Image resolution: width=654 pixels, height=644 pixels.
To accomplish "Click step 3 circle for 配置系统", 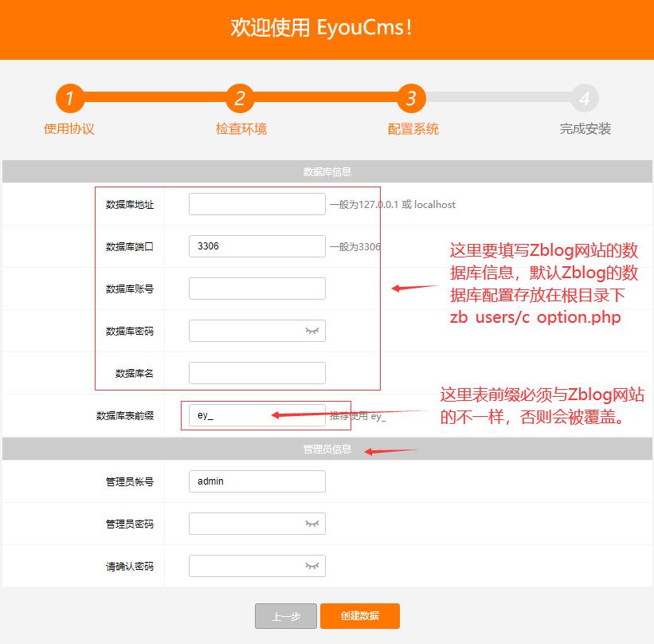I will pyautogui.click(x=411, y=99).
